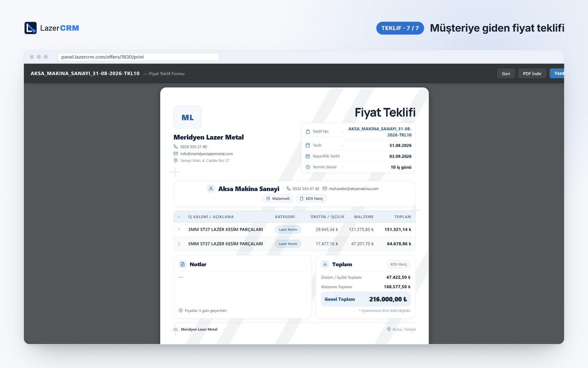
Task: Click the Malzeme Toplamı value 168.577,50 ₺
Action: pyautogui.click(x=397, y=287)
